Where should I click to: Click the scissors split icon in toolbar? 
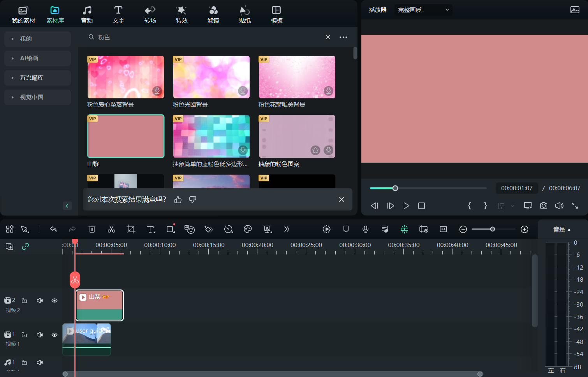(x=111, y=229)
